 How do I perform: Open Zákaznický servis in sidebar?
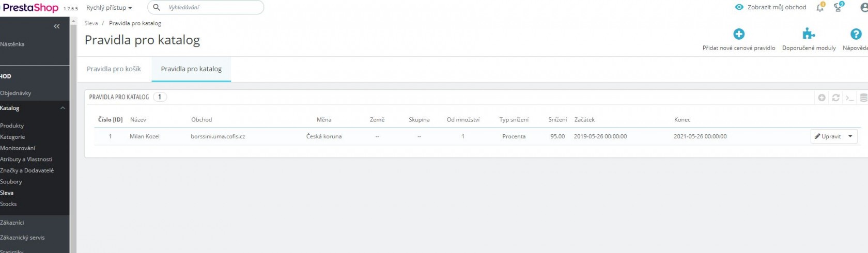(22, 238)
